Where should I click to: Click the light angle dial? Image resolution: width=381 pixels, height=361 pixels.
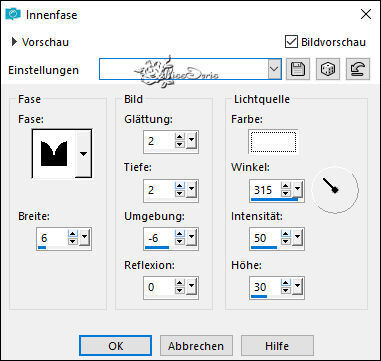tap(335, 190)
